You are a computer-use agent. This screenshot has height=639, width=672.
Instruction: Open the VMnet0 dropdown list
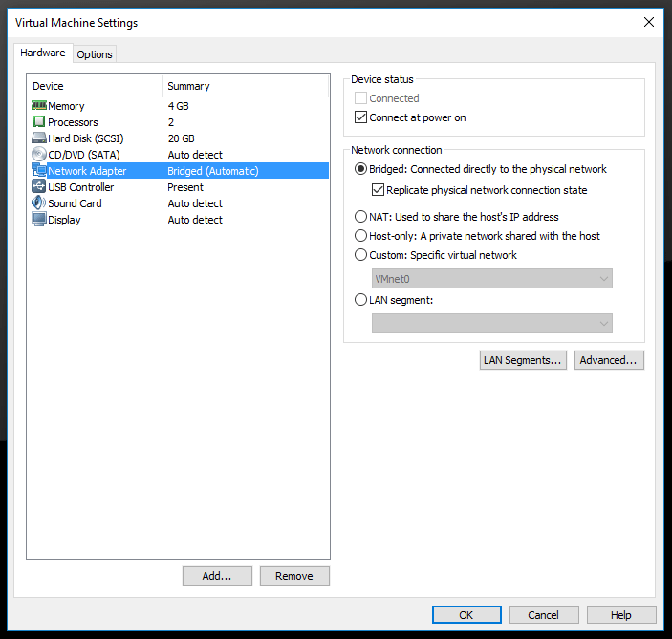[x=491, y=278]
